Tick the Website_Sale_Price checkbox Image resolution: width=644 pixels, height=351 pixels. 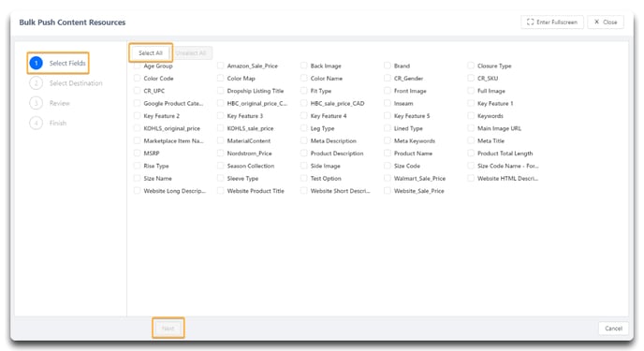coord(388,191)
